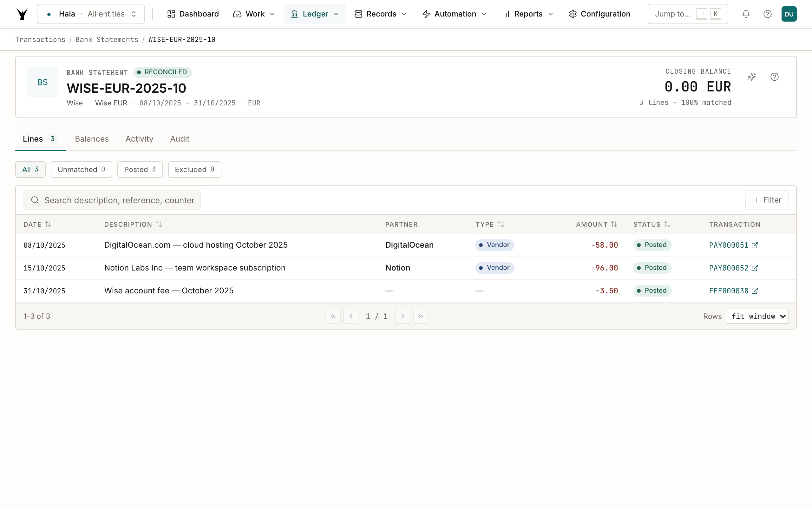
Task: Click the search magnifier icon
Action: click(x=35, y=200)
